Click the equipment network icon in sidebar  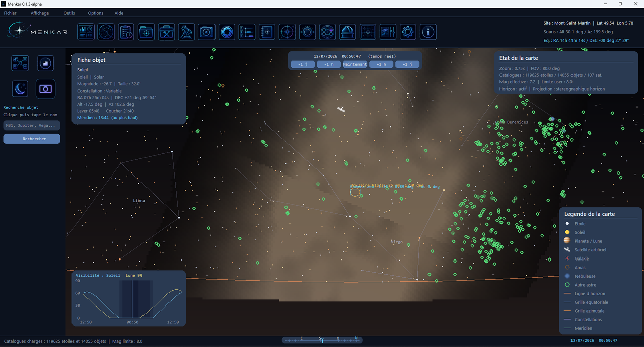(20, 63)
